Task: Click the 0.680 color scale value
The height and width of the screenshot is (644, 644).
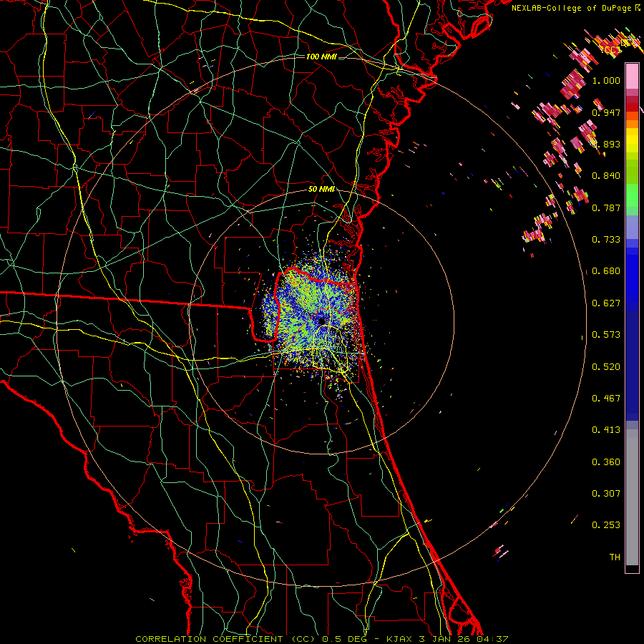Action: click(x=606, y=271)
